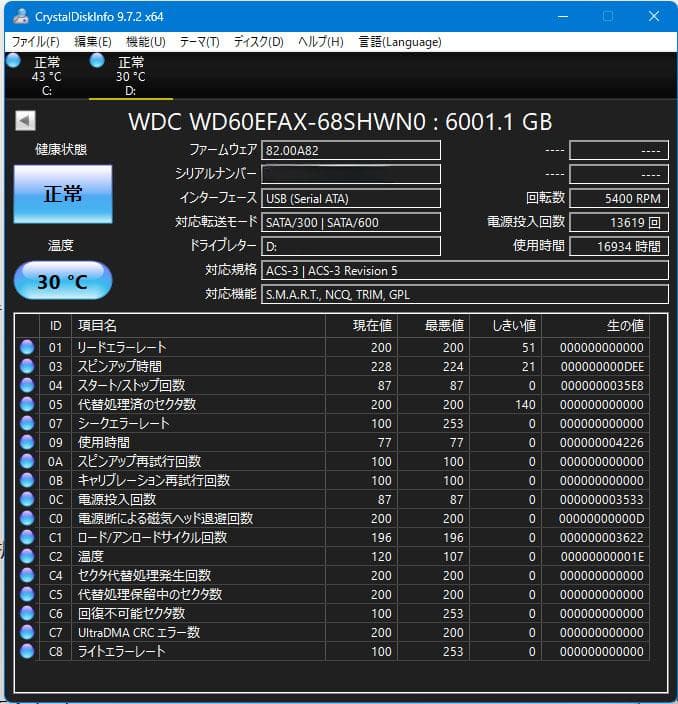The width and height of the screenshot is (678, 704).
Task: Select the UltraDMA CRC エラー数 attribute name
Action: point(139,632)
